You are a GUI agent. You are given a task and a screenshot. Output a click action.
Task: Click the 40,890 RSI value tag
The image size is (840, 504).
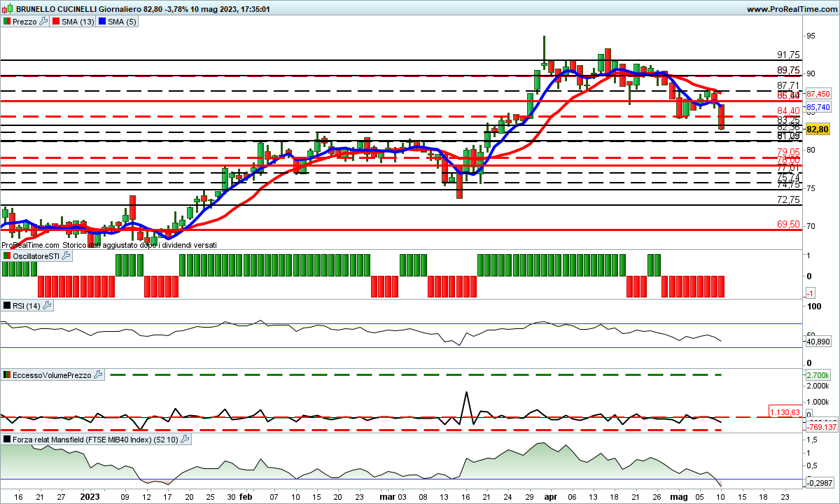(818, 342)
